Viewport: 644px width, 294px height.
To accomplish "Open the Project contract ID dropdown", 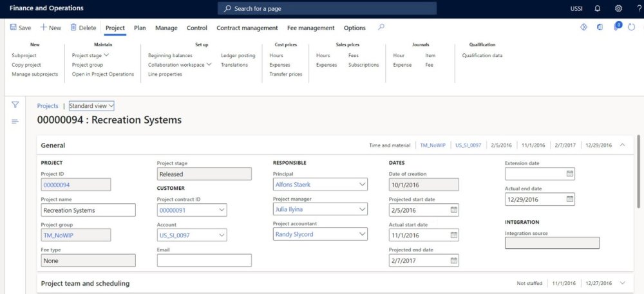I will pos(221,209).
